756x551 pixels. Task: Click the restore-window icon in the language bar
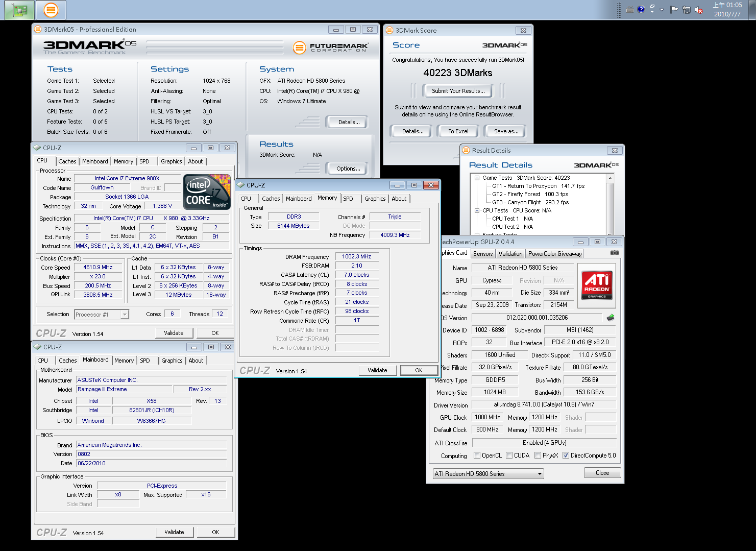652,6
